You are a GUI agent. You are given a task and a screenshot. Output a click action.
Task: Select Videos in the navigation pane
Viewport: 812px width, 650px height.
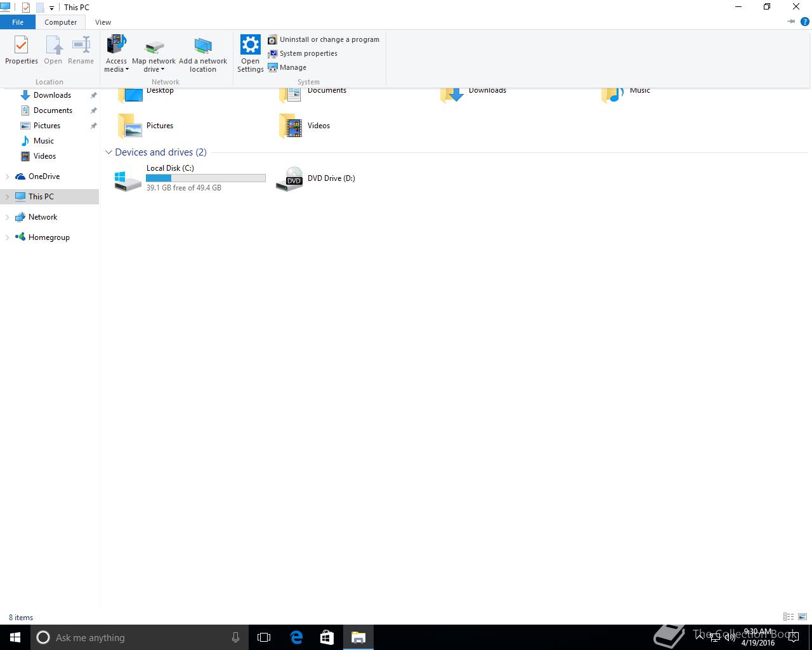click(44, 156)
